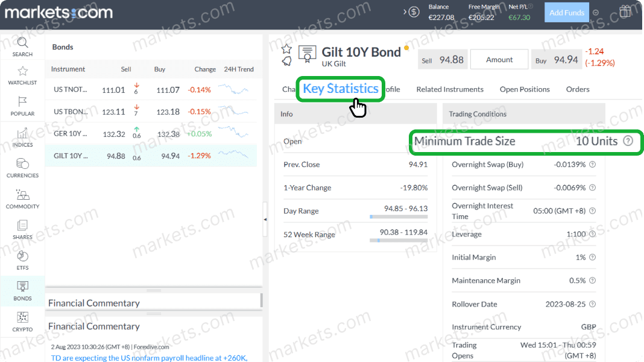Expand the account balance details chevron
Screen dimensions: 644x362
(405, 11)
